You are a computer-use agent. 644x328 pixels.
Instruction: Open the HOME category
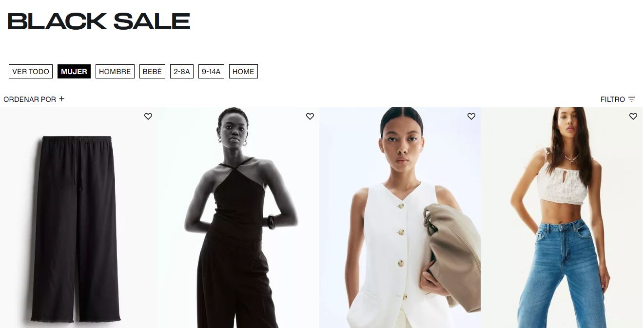243,72
